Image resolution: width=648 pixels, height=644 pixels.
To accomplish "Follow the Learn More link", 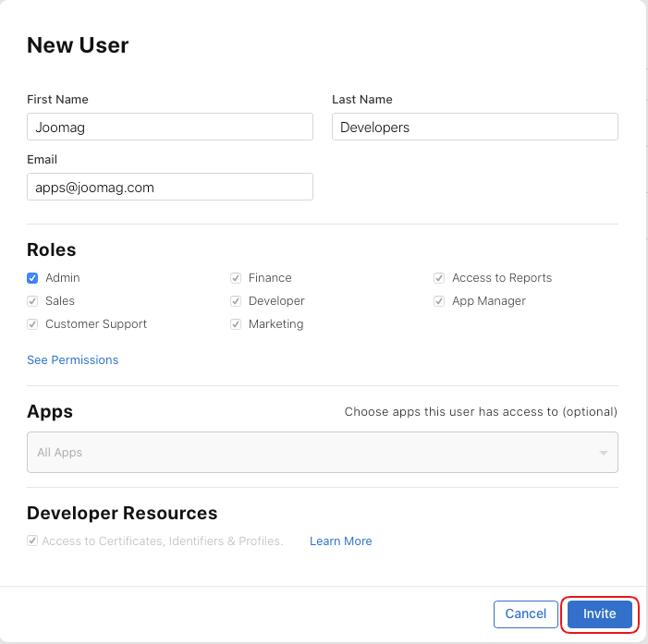I will pos(340,541).
